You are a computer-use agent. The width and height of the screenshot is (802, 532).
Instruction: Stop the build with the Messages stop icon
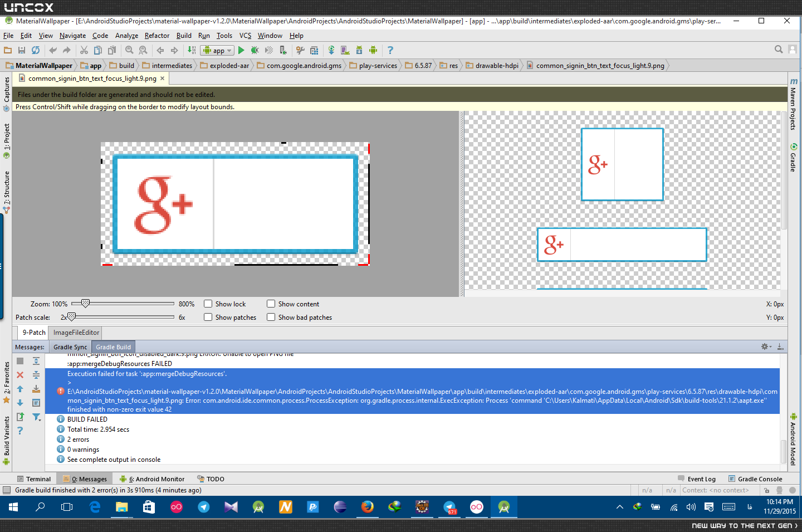[x=20, y=361]
